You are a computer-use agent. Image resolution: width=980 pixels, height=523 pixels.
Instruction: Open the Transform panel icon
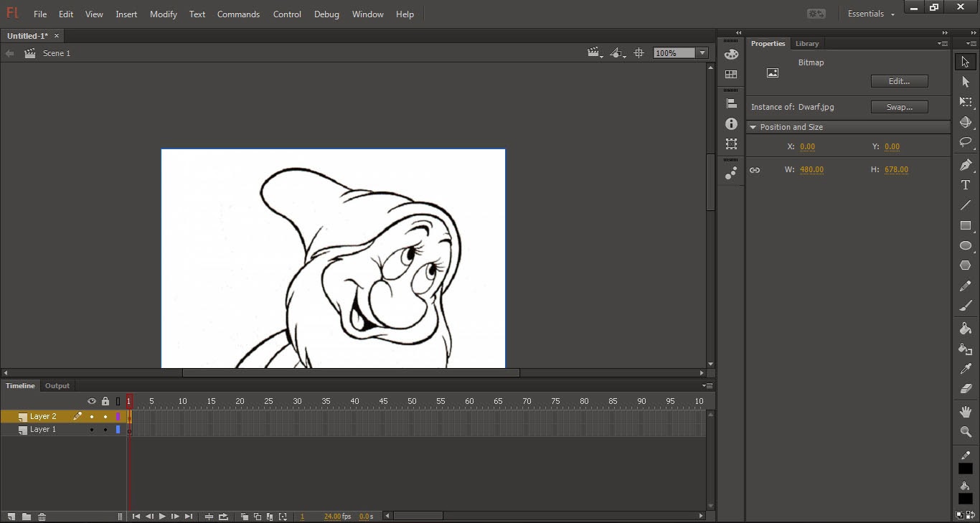pyautogui.click(x=731, y=143)
